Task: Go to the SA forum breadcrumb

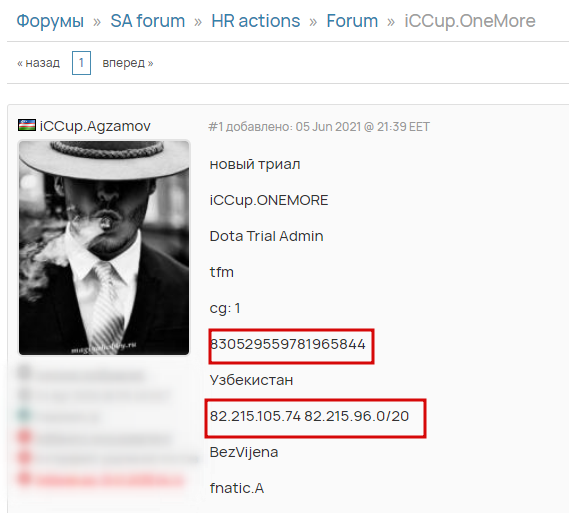Action: [148, 21]
